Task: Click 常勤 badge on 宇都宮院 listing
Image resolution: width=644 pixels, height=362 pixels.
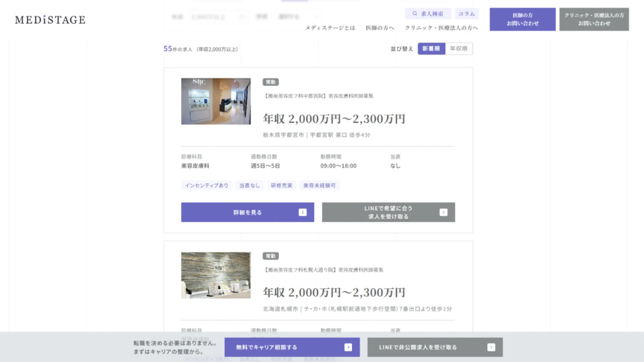Action: 270,82
